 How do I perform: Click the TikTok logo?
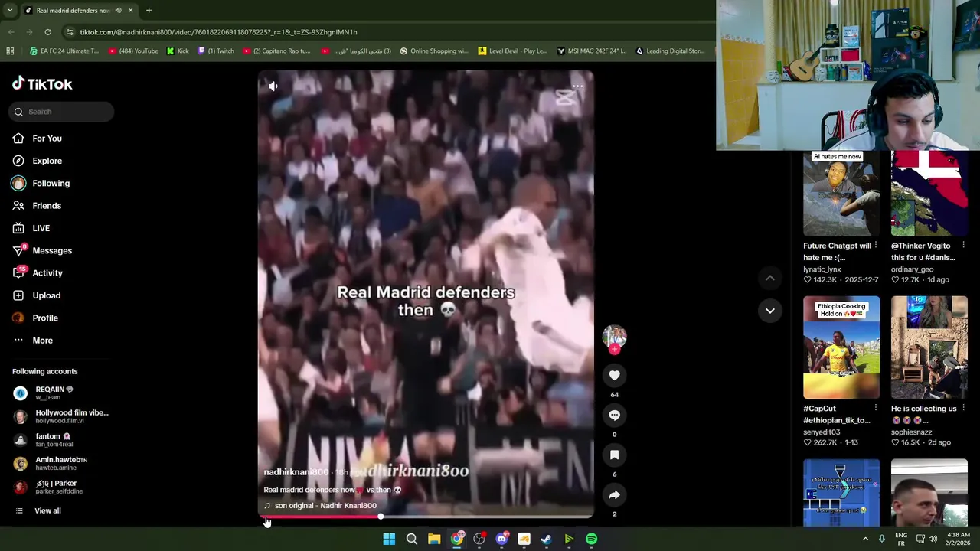tap(42, 84)
